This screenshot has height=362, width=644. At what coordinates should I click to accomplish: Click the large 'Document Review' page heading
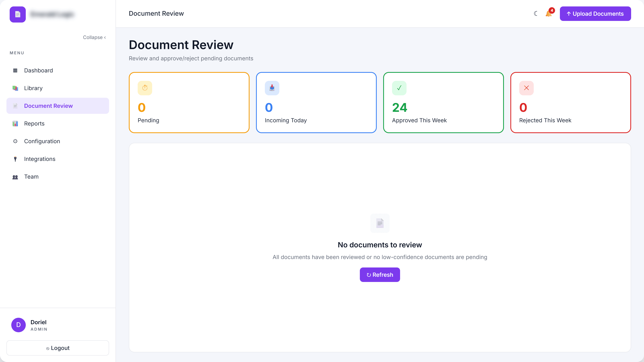[x=181, y=45]
